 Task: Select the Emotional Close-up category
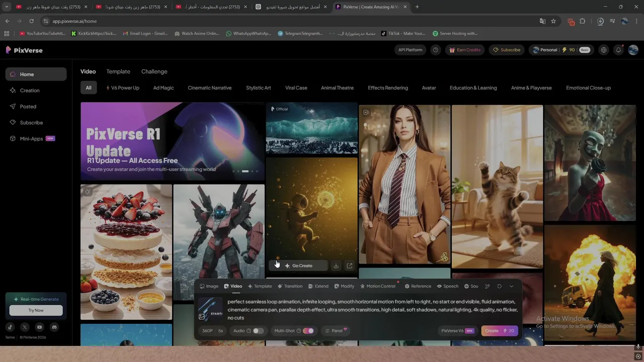588,87
